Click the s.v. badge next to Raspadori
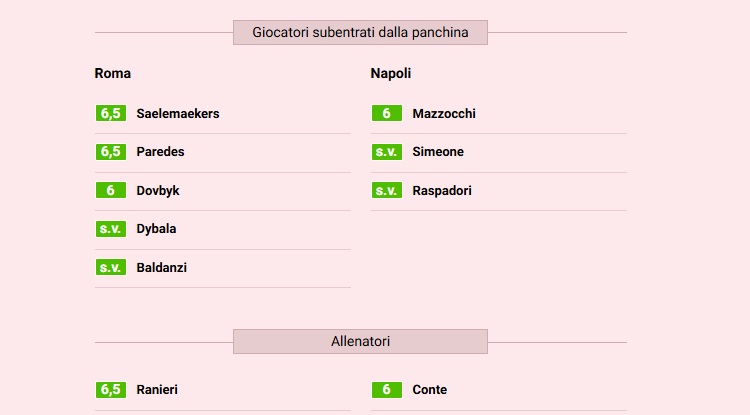 point(386,190)
